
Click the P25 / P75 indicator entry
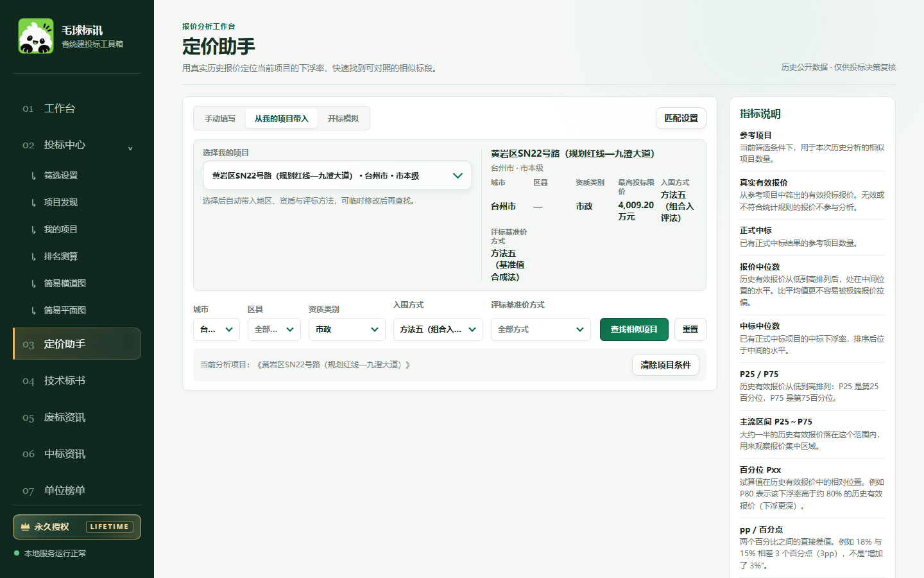(812, 386)
